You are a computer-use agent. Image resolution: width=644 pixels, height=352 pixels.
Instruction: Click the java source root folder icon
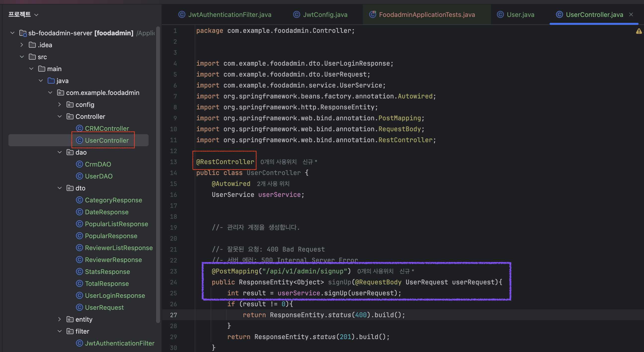[51, 81]
